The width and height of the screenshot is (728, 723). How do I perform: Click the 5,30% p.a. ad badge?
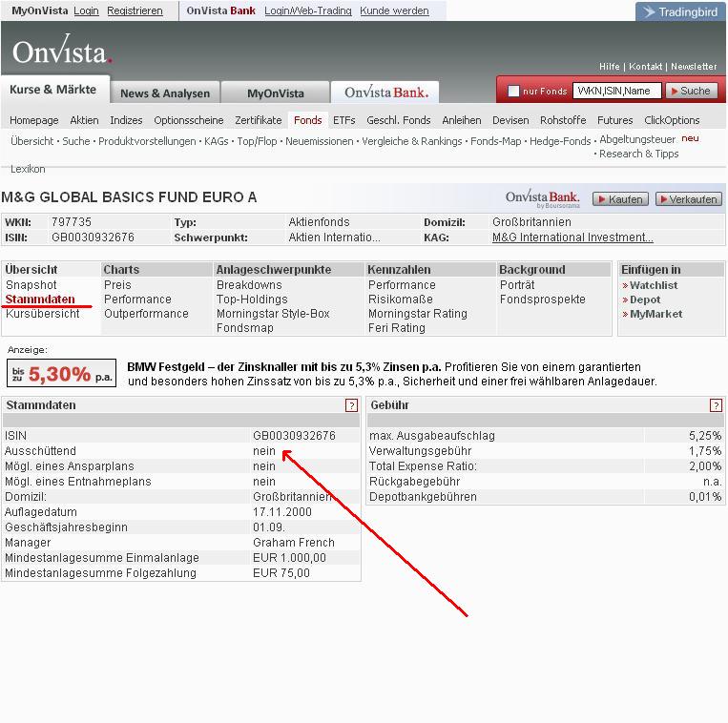[61, 373]
